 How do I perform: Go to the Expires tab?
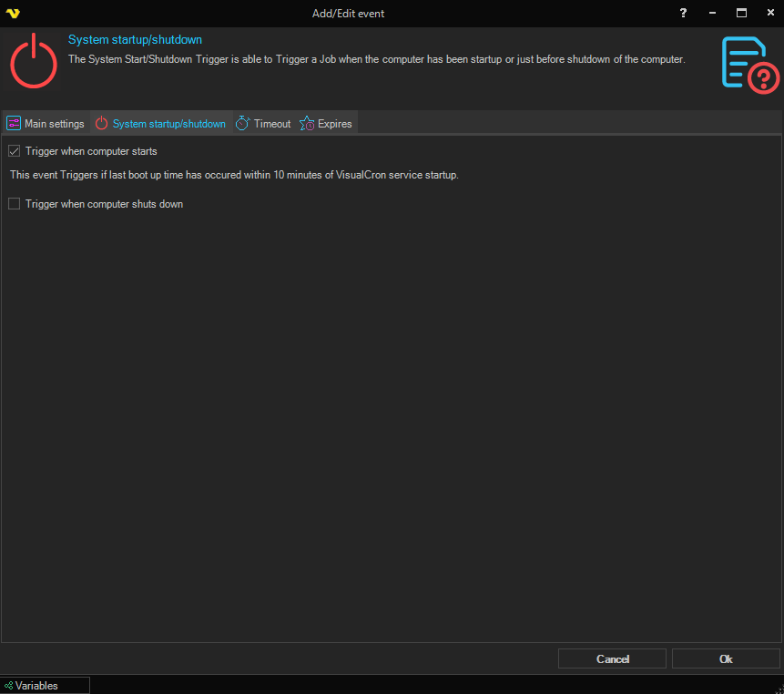point(326,124)
